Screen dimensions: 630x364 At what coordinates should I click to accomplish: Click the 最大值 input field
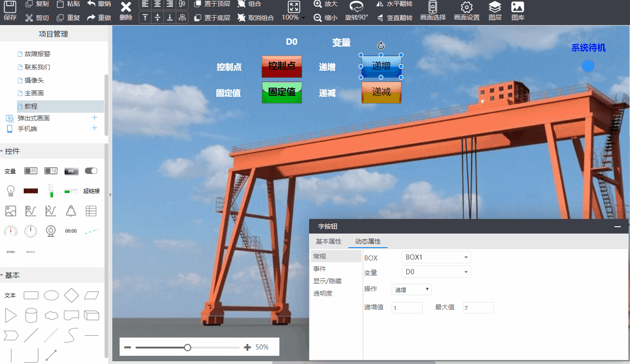coord(478,308)
